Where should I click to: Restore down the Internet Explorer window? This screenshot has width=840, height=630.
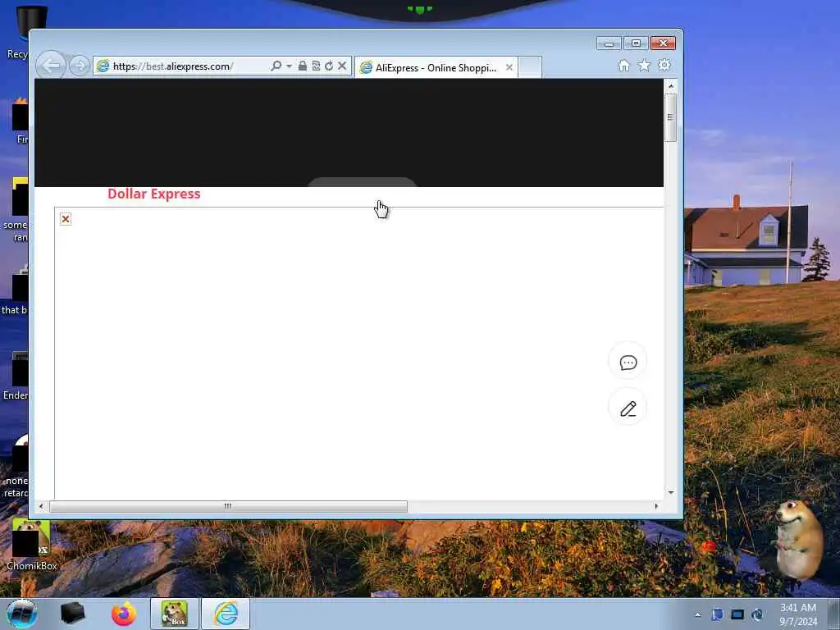(636, 43)
